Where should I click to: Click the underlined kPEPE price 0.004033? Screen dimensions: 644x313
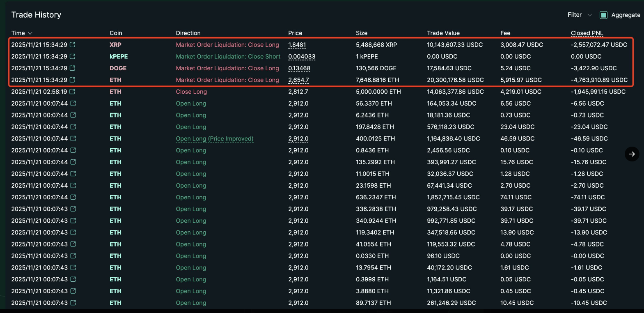click(302, 57)
